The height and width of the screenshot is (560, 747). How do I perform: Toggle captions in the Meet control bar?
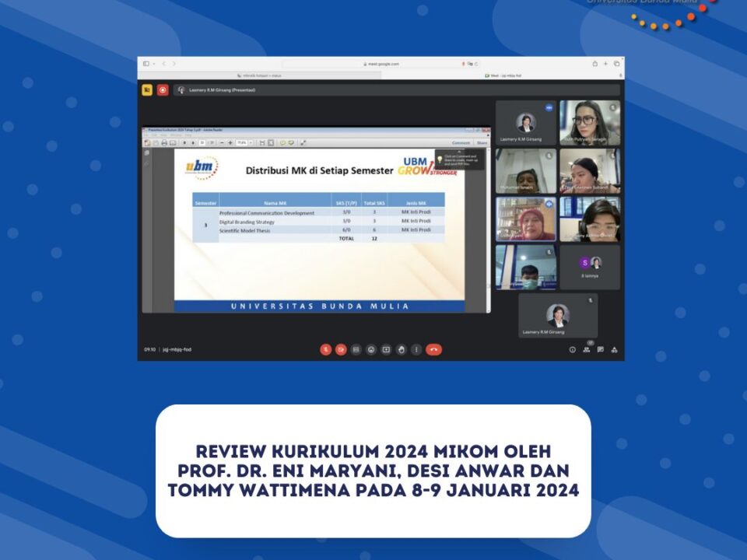356,349
